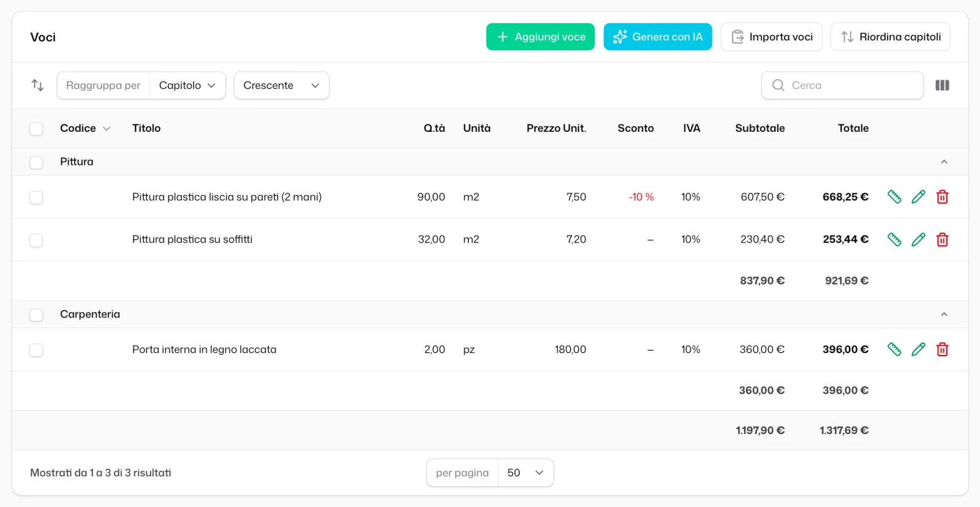Click the sort arrows icon beside Raggruppa per
Viewport: 980px width, 507px height.
tap(37, 85)
